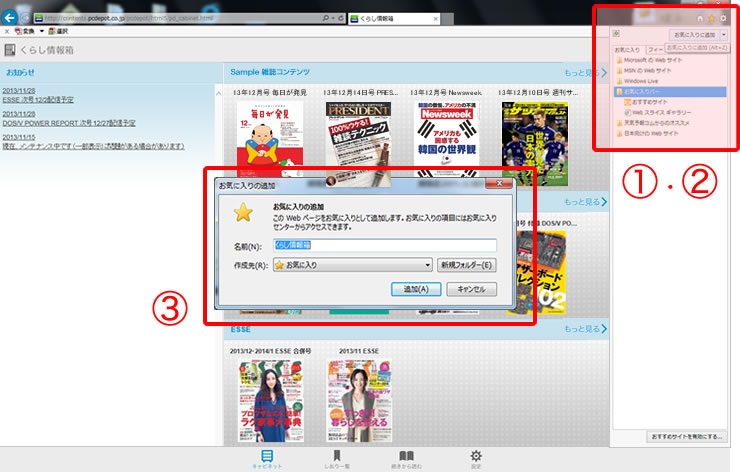Close the 変換 toolbar with X
Viewport: 740px width, 472px height.
(7, 31)
